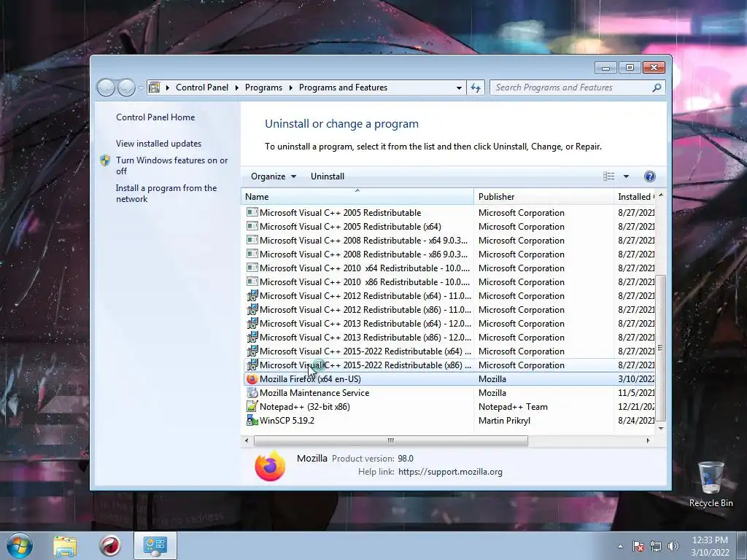747x560 pixels.
Task: Click icon of Visual C++ 2012 (x86) entry
Action: (x=252, y=309)
